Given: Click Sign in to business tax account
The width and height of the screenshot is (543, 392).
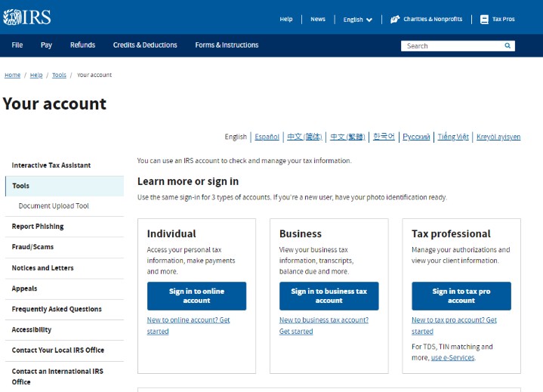Looking at the screenshot, I should (329, 296).
